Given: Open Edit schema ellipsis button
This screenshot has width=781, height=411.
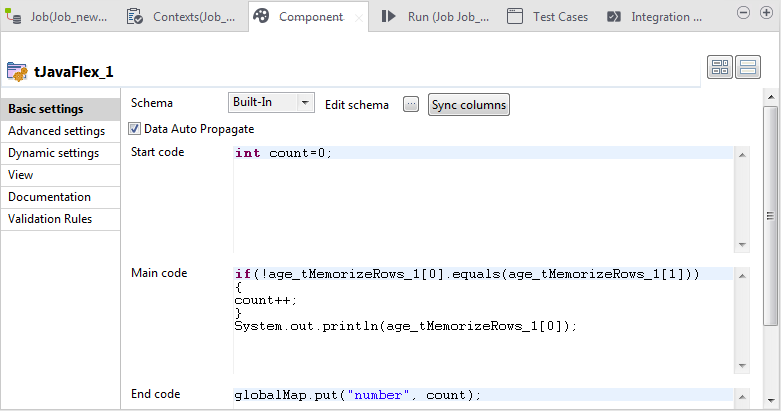Looking at the screenshot, I should [x=410, y=105].
